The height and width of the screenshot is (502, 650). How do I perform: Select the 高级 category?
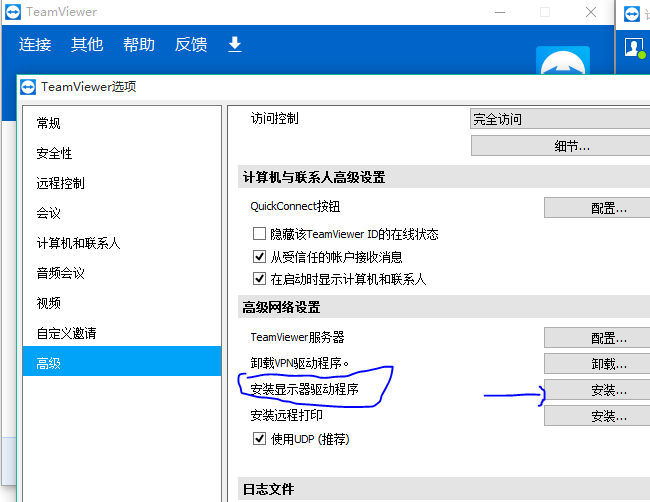(x=122, y=361)
